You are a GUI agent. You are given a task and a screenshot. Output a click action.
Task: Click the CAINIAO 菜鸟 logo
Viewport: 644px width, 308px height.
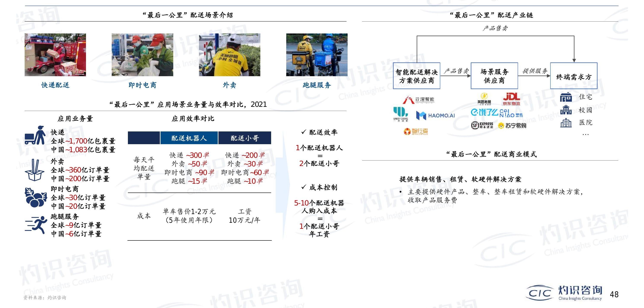point(511,113)
